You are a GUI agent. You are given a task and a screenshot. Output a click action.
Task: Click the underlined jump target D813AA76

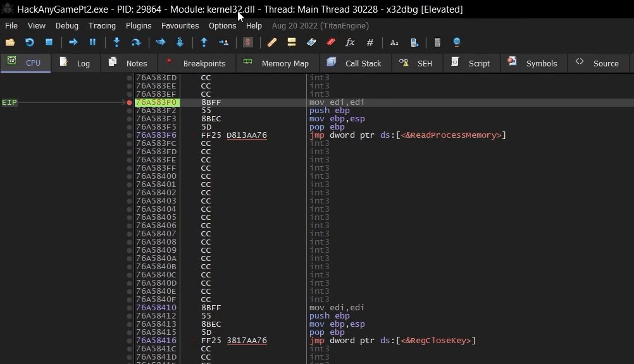[x=247, y=135]
